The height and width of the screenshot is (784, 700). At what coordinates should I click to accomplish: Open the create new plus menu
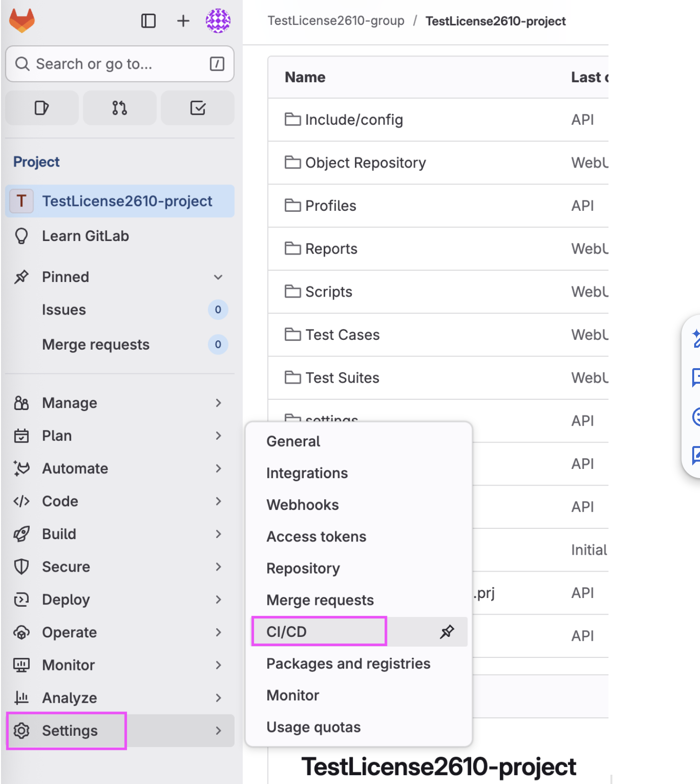(183, 21)
